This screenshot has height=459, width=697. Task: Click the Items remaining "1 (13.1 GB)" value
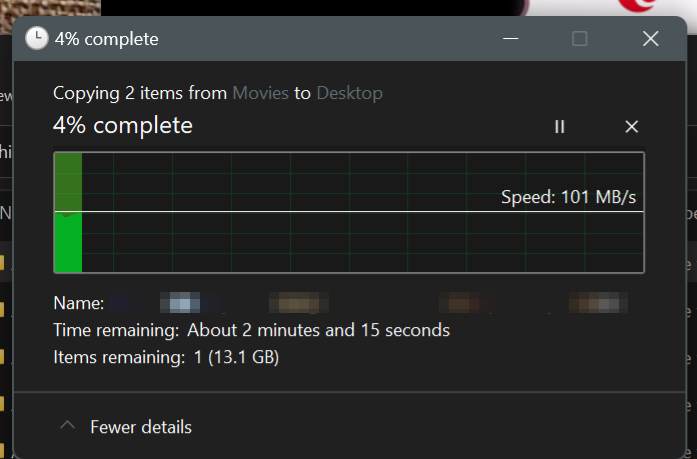click(x=236, y=357)
